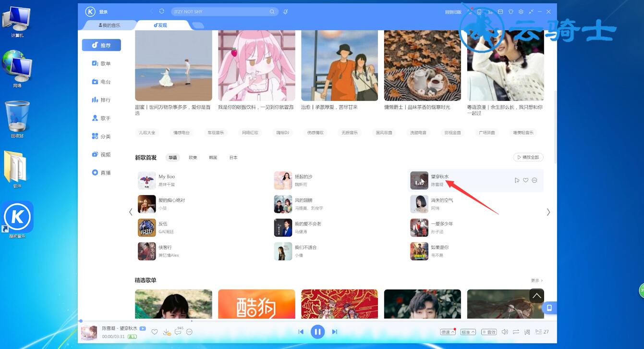Click the page vertical scrollbar

coord(555,126)
